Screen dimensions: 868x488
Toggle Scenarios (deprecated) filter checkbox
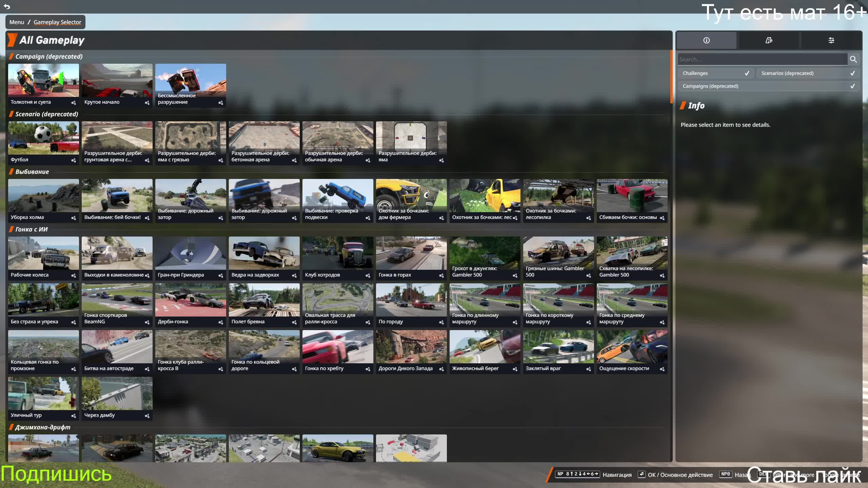pyautogui.click(x=852, y=73)
